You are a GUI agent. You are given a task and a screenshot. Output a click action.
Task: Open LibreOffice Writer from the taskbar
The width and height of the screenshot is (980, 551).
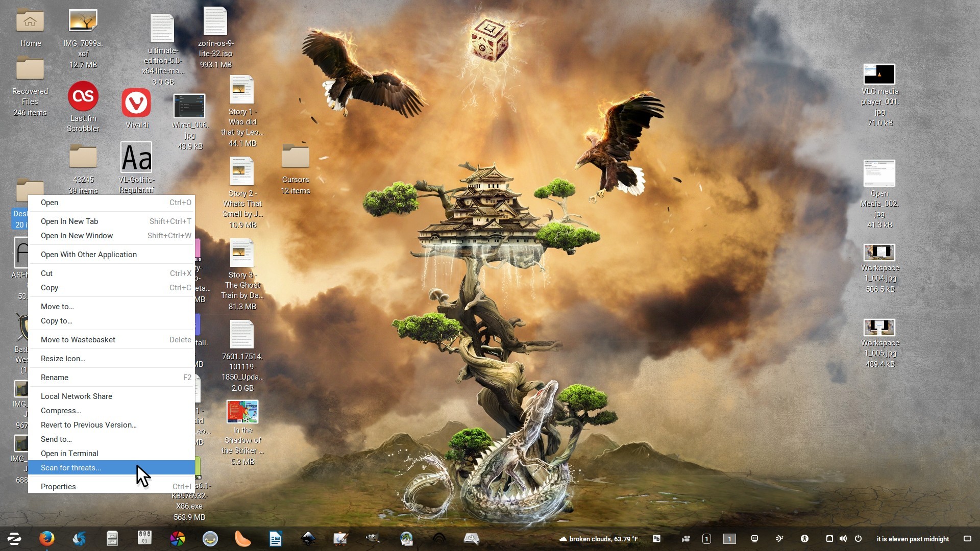(276, 538)
